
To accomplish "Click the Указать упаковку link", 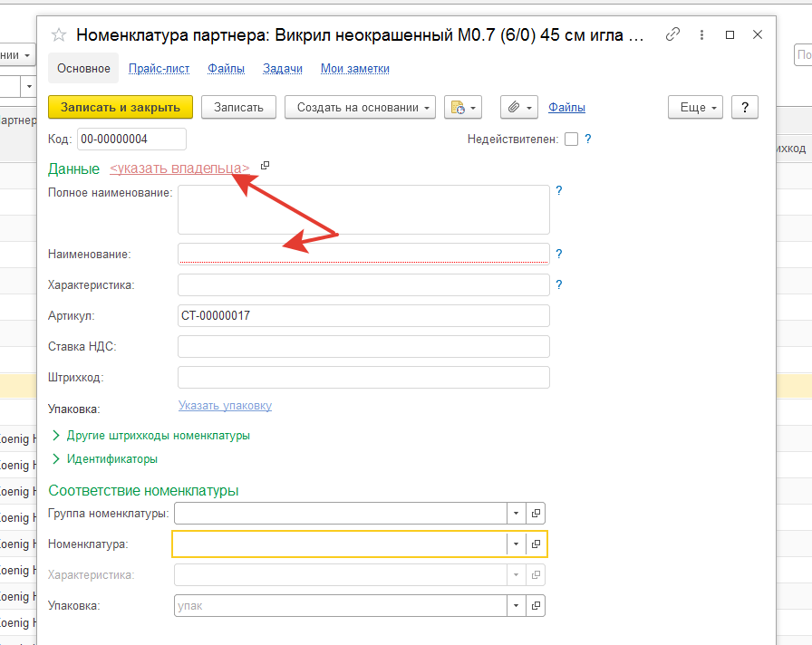I will [x=225, y=406].
